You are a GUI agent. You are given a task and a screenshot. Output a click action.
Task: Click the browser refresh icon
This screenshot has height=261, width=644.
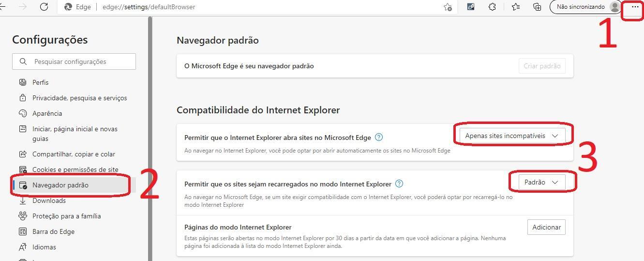point(44,7)
